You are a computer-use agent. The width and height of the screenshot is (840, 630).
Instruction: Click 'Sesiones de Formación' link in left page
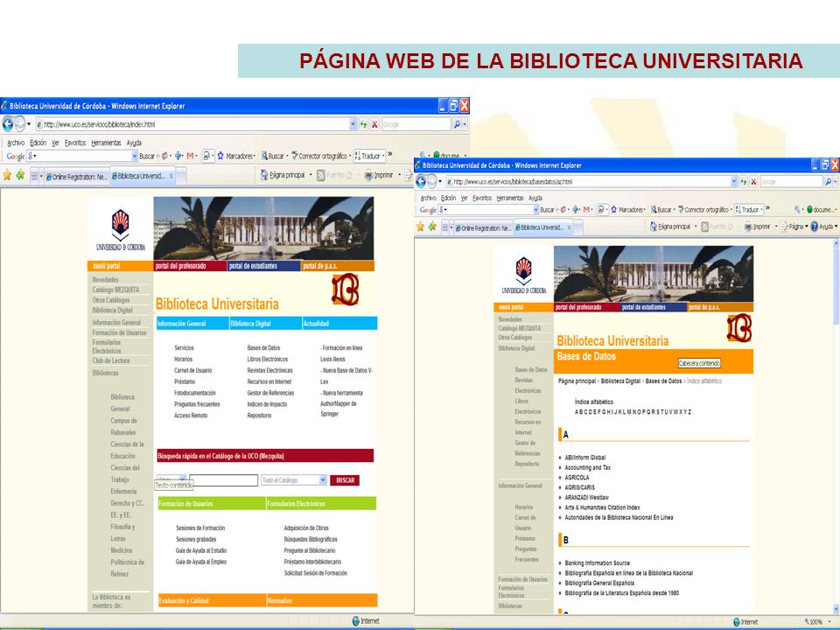[x=200, y=528]
